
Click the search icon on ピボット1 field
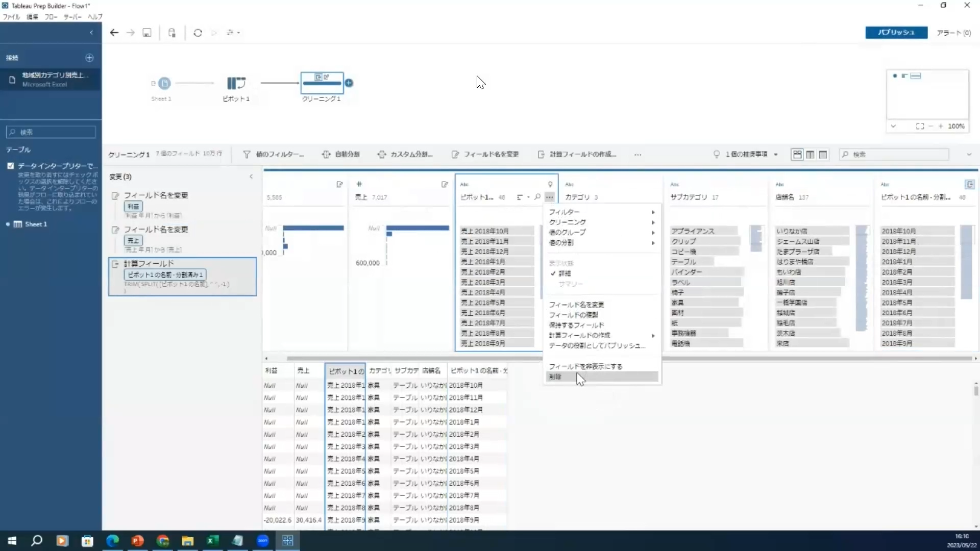click(x=537, y=197)
